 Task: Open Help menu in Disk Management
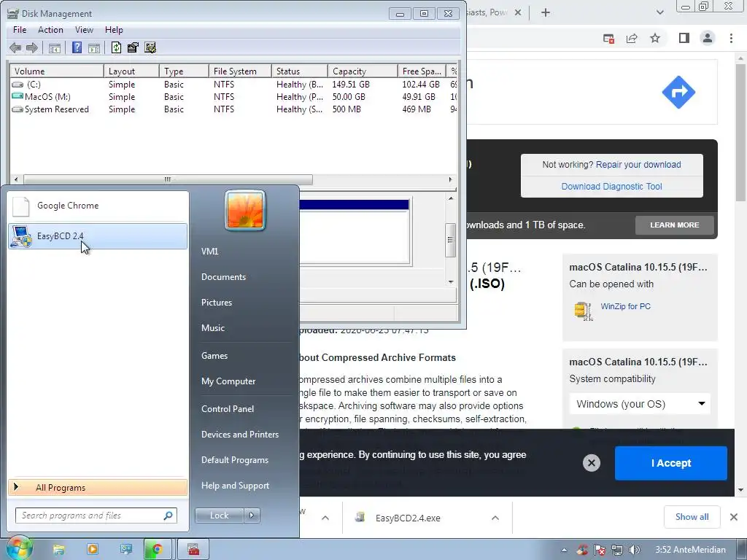(x=114, y=29)
